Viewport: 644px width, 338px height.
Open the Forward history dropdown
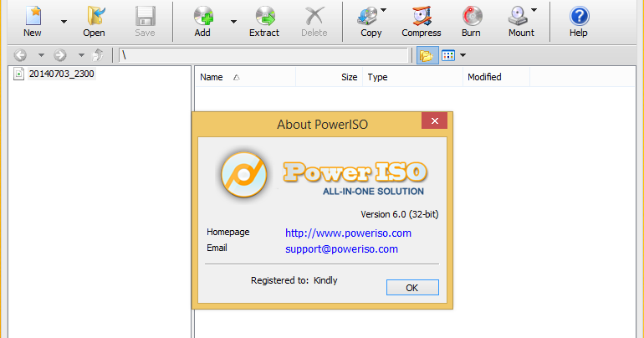(81, 55)
